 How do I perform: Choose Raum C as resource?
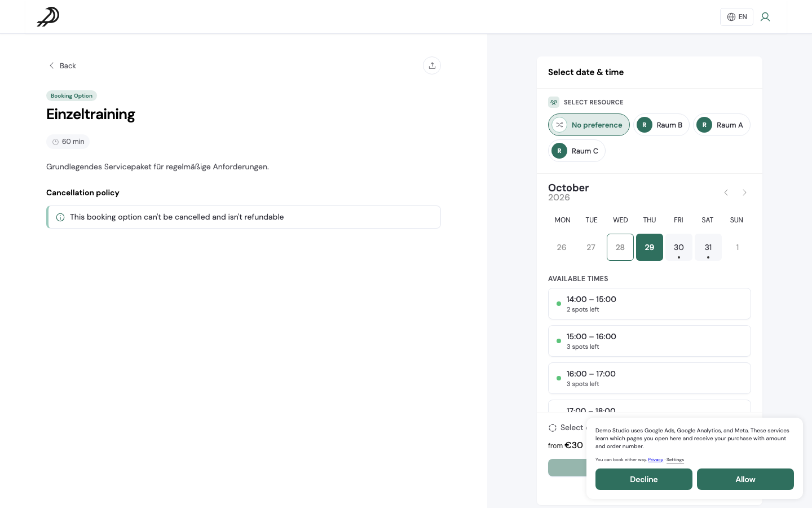click(577, 151)
